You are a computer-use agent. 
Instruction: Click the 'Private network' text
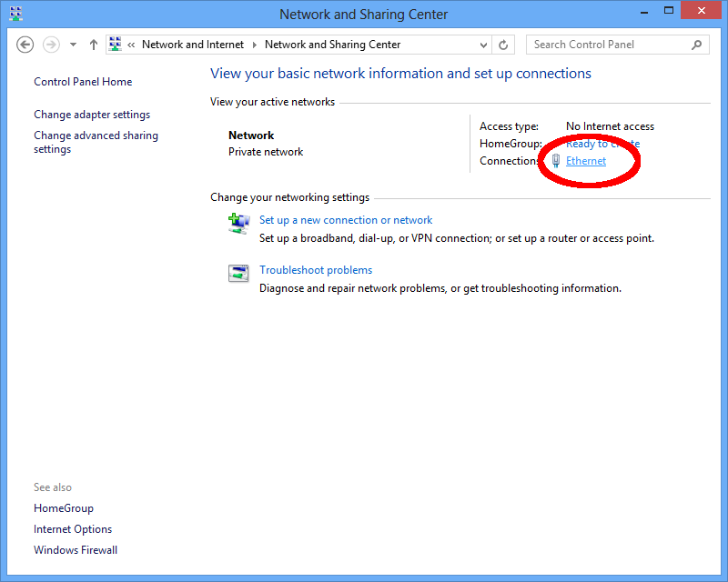[x=266, y=152]
